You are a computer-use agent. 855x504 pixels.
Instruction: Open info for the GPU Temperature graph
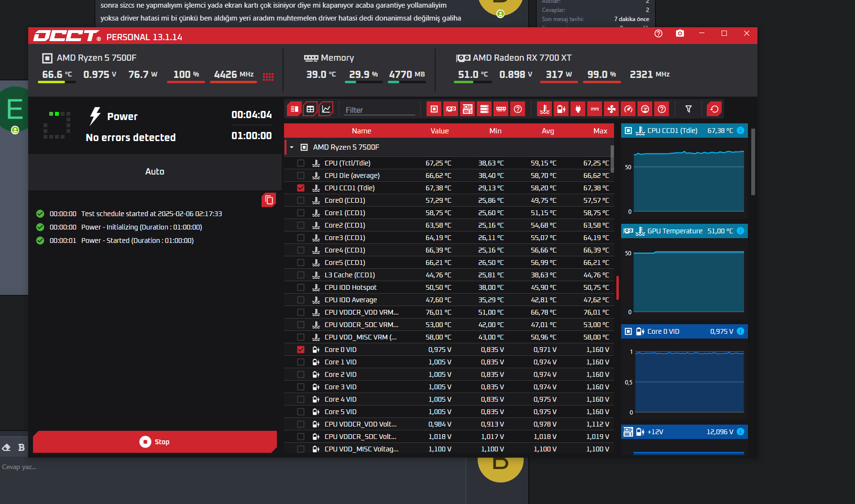(x=741, y=231)
